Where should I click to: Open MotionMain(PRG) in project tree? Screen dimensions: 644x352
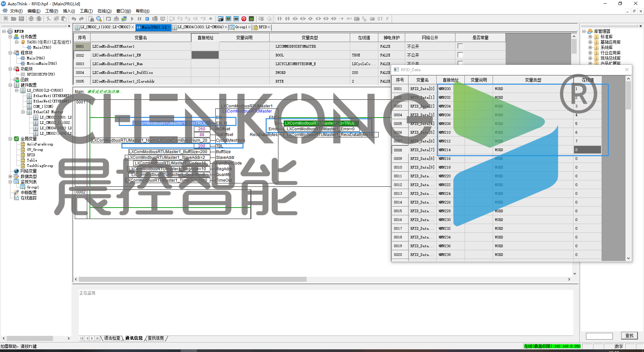tap(42, 63)
